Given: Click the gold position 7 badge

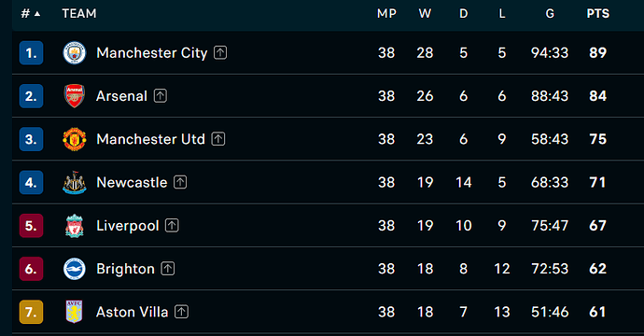Looking at the screenshot, I should pos(31,312).
